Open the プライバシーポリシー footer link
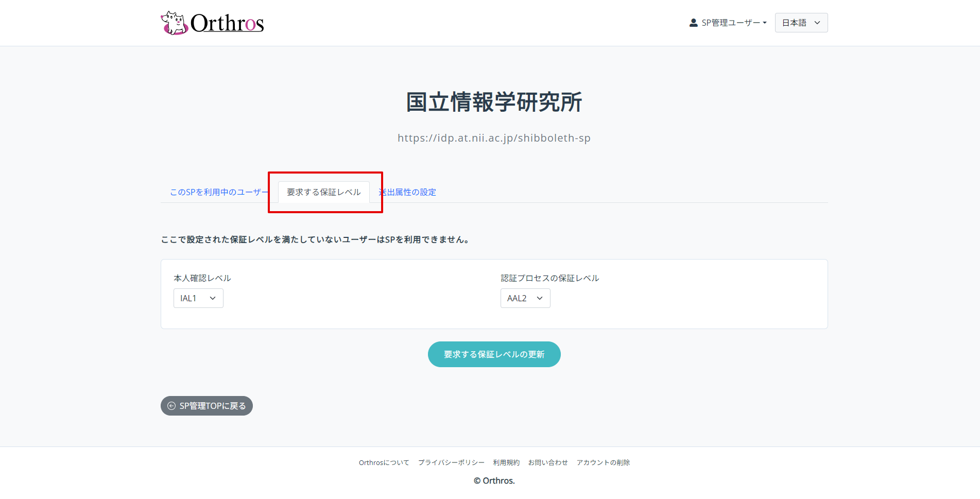980x499 pixels. pyautogui.click(x=451, y=462)
